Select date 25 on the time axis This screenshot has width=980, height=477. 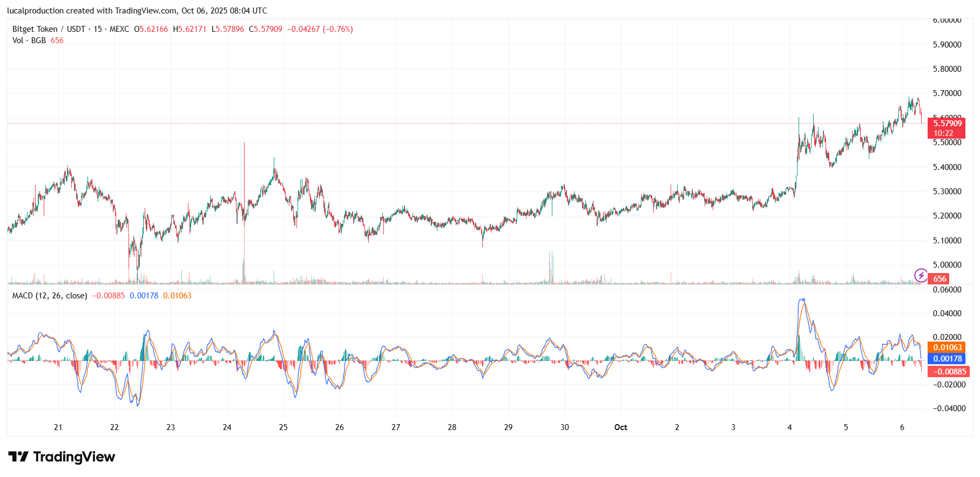pyautogui.click(x=283, y=427)
